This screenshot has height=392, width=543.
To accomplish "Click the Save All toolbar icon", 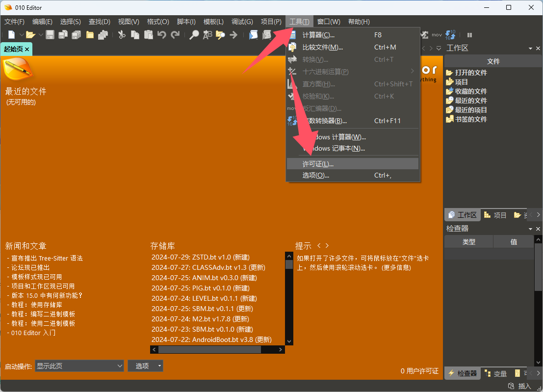I will point(76,35).
